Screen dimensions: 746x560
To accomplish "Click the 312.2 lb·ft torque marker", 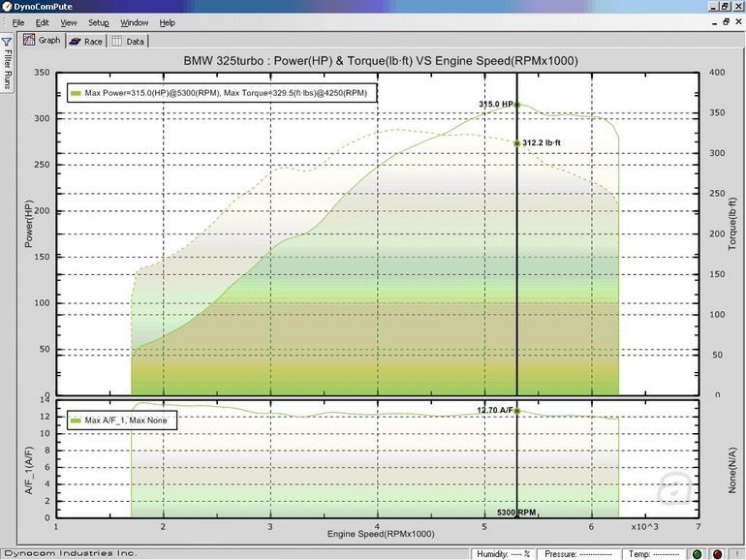I will coord(516,143).
